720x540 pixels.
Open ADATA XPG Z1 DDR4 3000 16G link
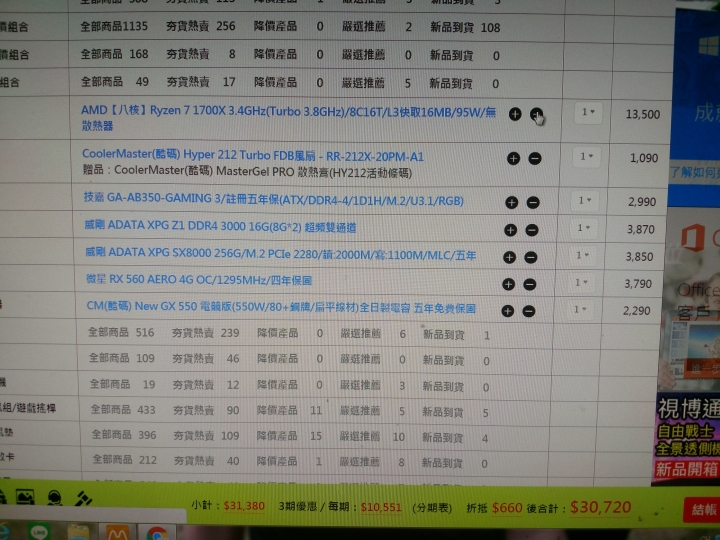[220, 226]
